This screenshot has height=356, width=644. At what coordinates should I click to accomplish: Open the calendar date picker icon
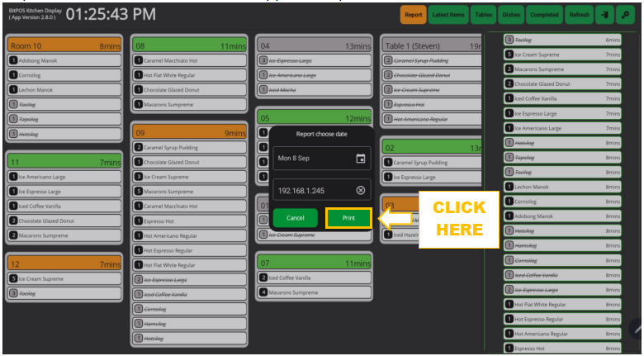pos(361,158)
